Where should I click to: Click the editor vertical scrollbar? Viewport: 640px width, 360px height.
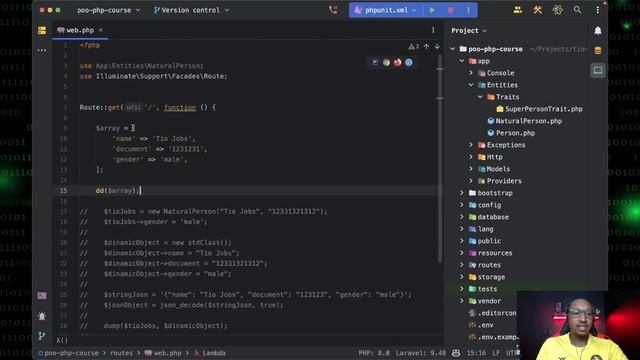440,159
